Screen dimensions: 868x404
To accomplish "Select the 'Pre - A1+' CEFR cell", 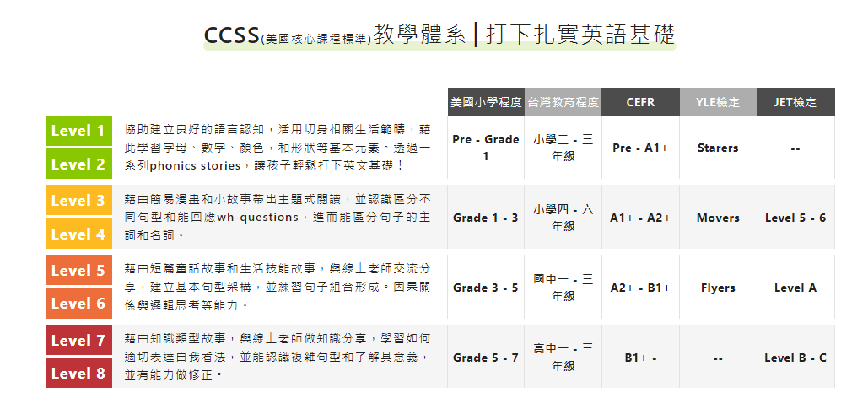I will [640, 148].
